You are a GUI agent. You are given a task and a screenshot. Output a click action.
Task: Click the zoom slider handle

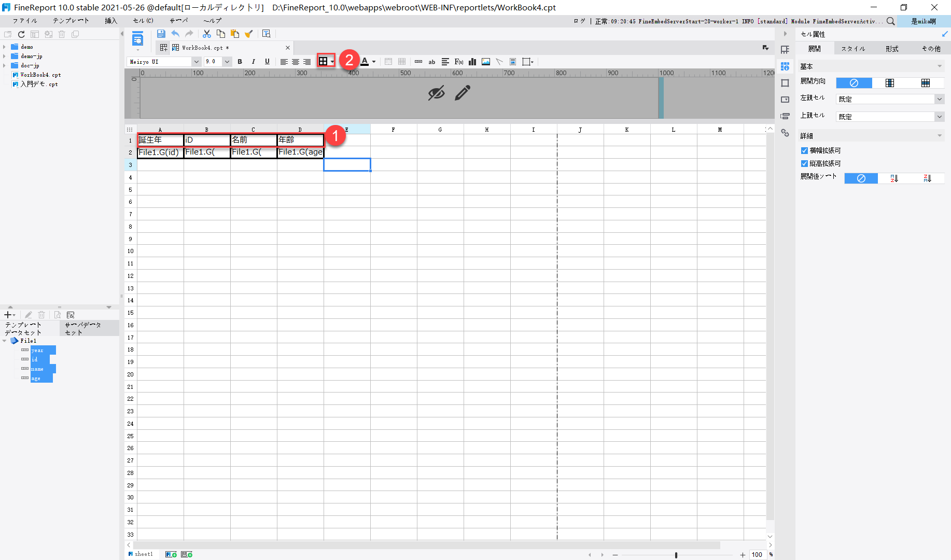point(676,555)
